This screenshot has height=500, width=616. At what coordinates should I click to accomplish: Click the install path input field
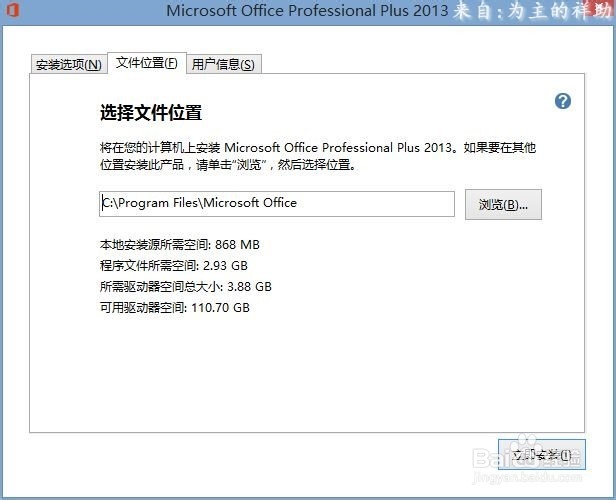(x=277, y=204)
